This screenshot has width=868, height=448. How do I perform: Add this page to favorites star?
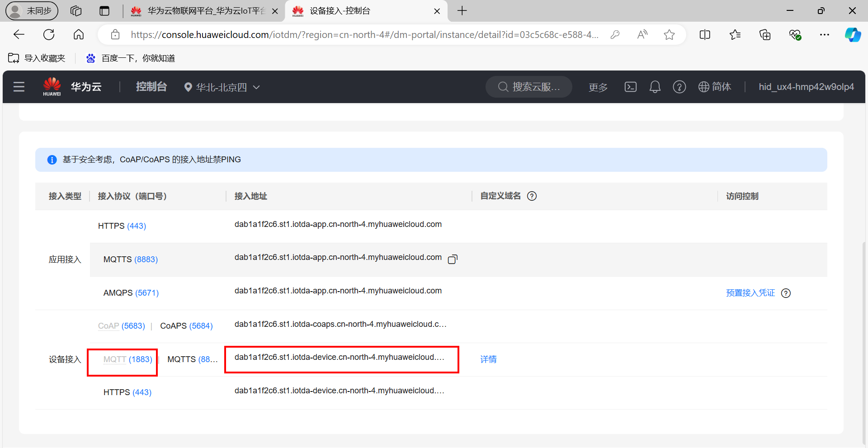point(669,35)
